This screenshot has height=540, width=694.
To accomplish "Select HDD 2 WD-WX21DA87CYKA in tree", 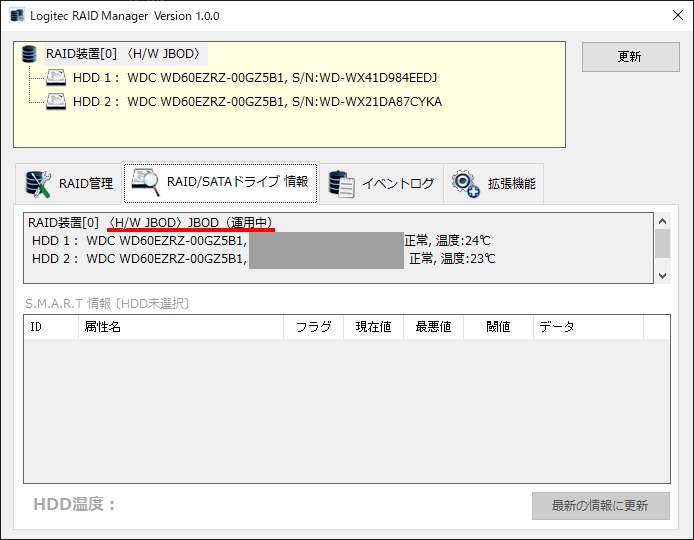I will click(257, 102).
